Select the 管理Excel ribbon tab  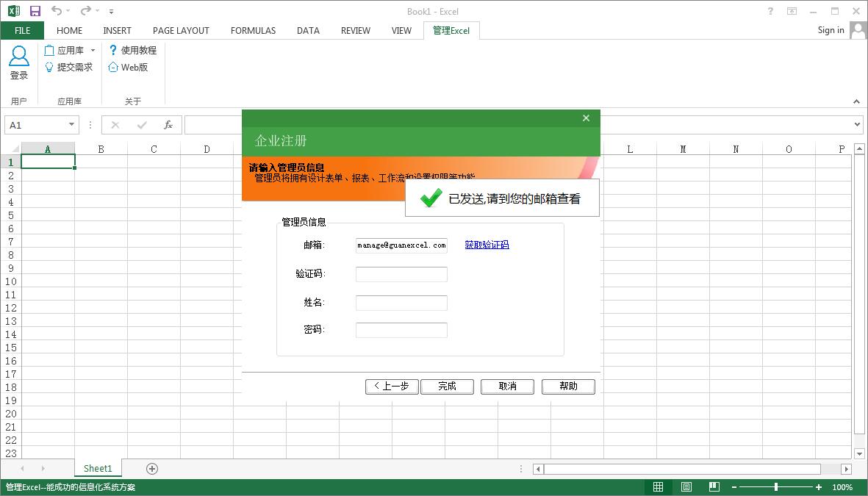[451, 30]
